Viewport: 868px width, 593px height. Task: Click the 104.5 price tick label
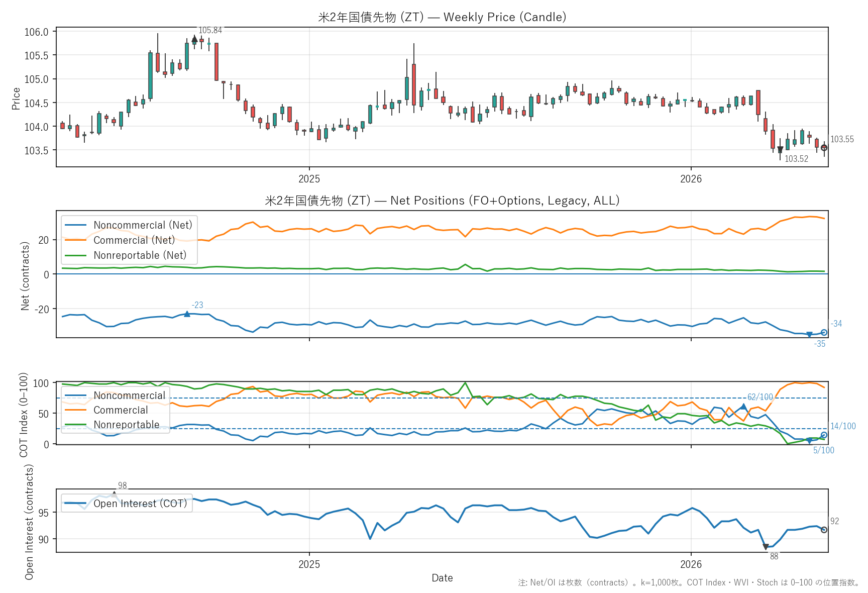[37, 104]
